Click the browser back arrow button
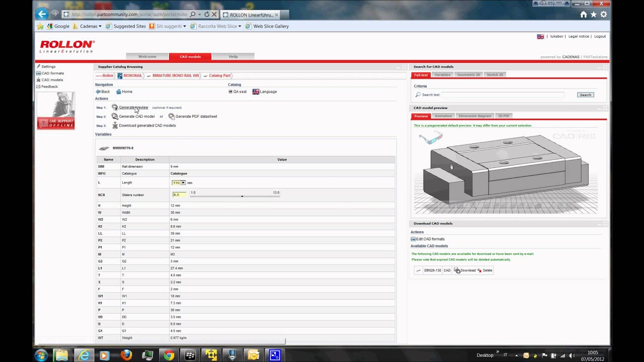 [42, 14]
